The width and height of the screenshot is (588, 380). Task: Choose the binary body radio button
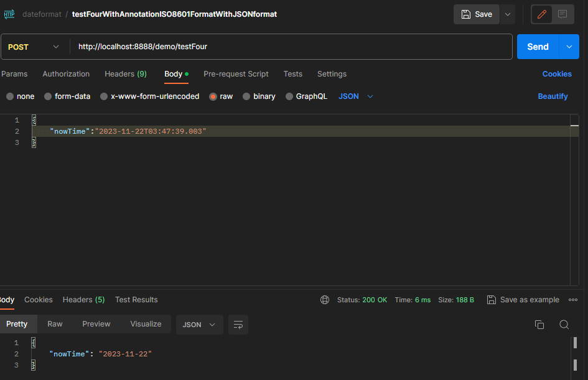246,96
